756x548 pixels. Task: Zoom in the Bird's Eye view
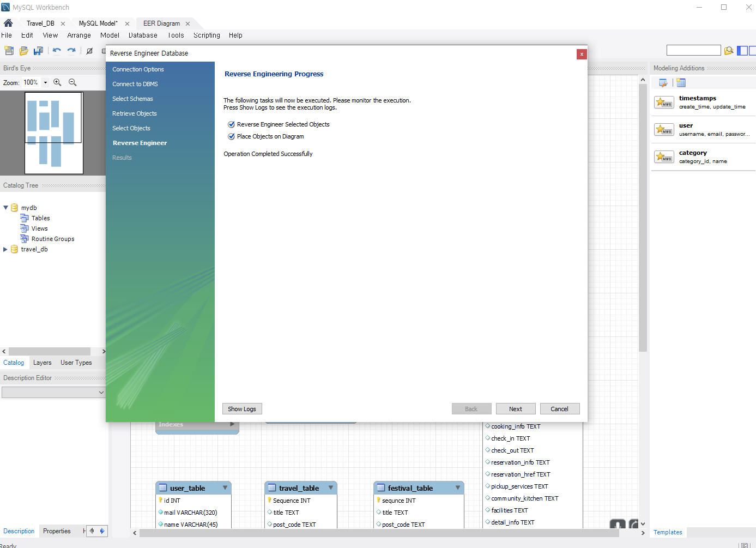pyautogui.click(x=57, y=82)
